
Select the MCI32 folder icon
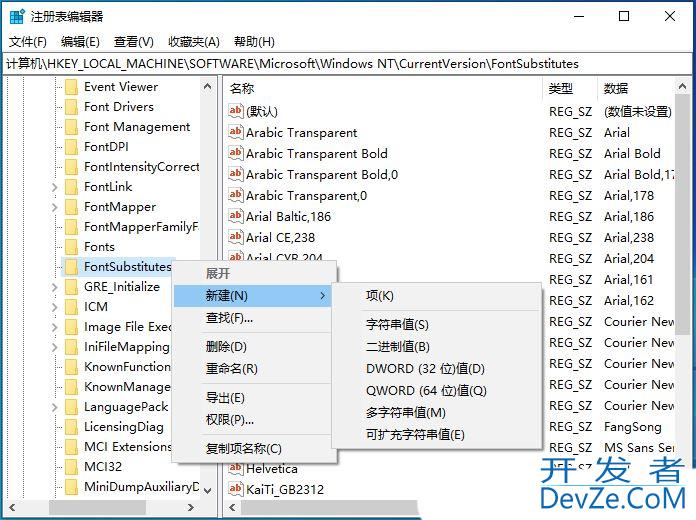click(x=71, y=467)
